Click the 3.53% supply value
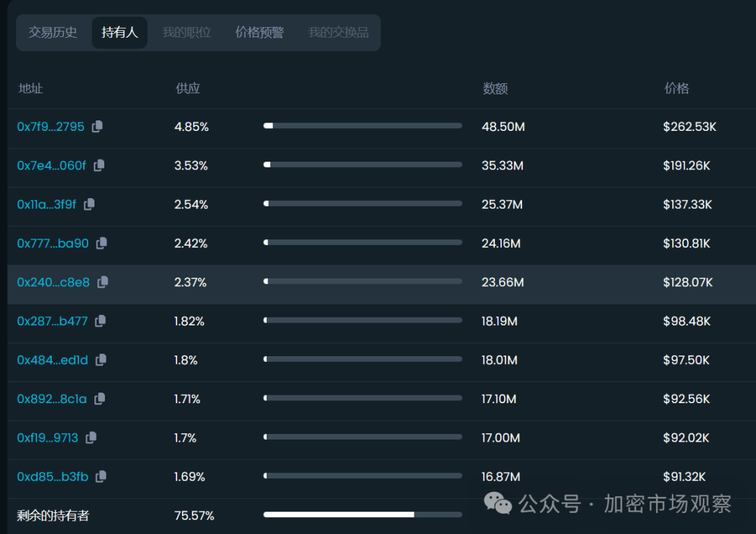This screenshot has width=756, height=534. [191, 166]
